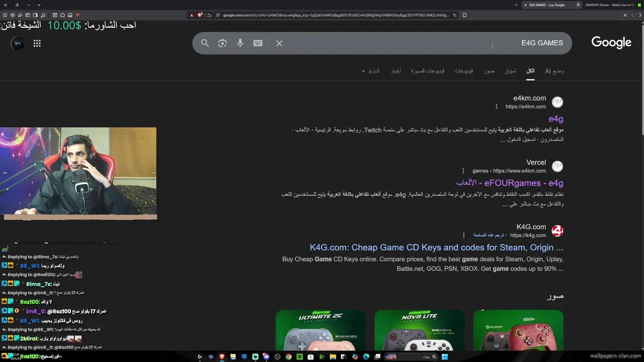Select the الكل (All) results tab
Screen dimensions: 644x362
pyautogui.click(x=530, y=71)
